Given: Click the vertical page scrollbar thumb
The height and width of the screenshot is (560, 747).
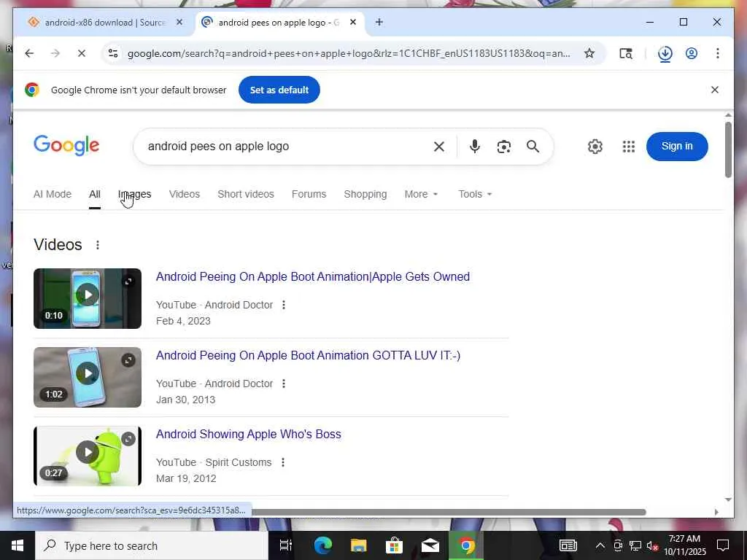Looking at the screenshot, I should pos(728,150).
